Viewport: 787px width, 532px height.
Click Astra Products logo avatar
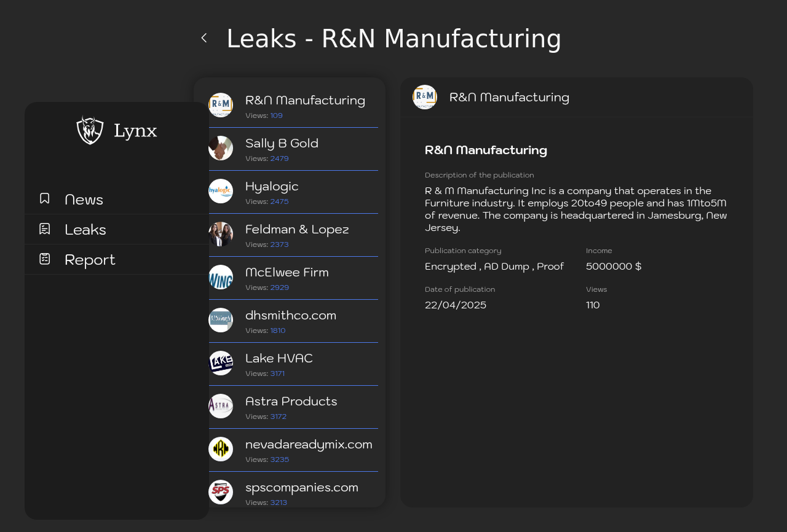pyautogui.click(x=221, y=406)
